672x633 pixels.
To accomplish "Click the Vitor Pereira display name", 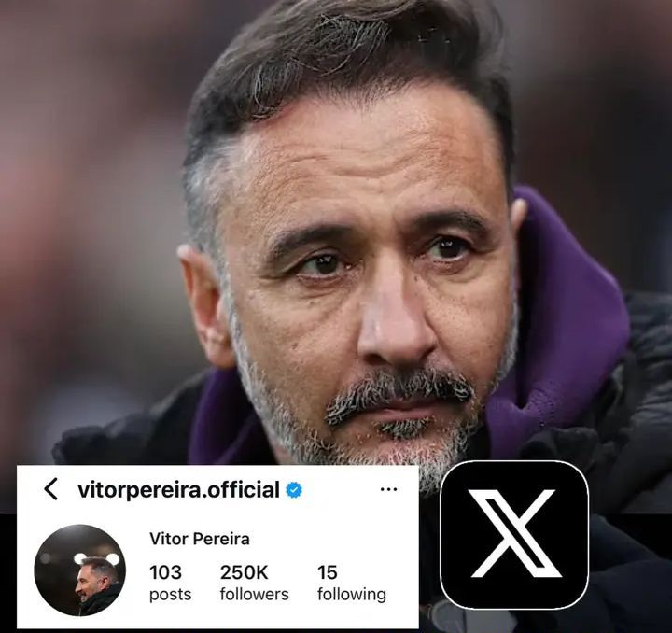I will point(200,539).
